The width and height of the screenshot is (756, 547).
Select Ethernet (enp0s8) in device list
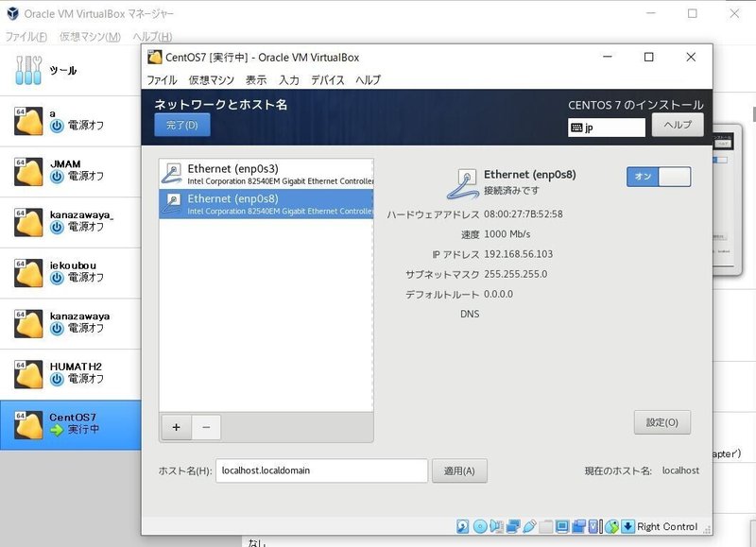[x=266, y=204]
